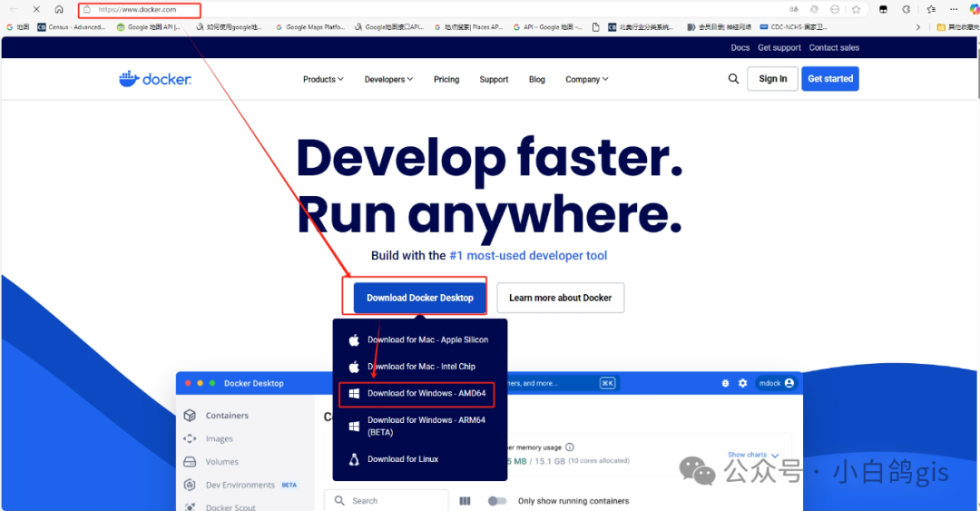Open the Blog menu item

537,80
